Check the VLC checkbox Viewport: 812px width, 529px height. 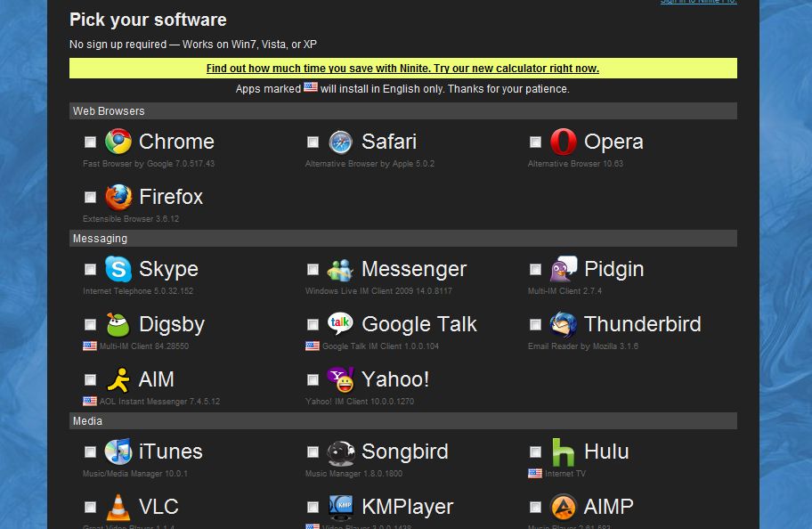[90, 508]
